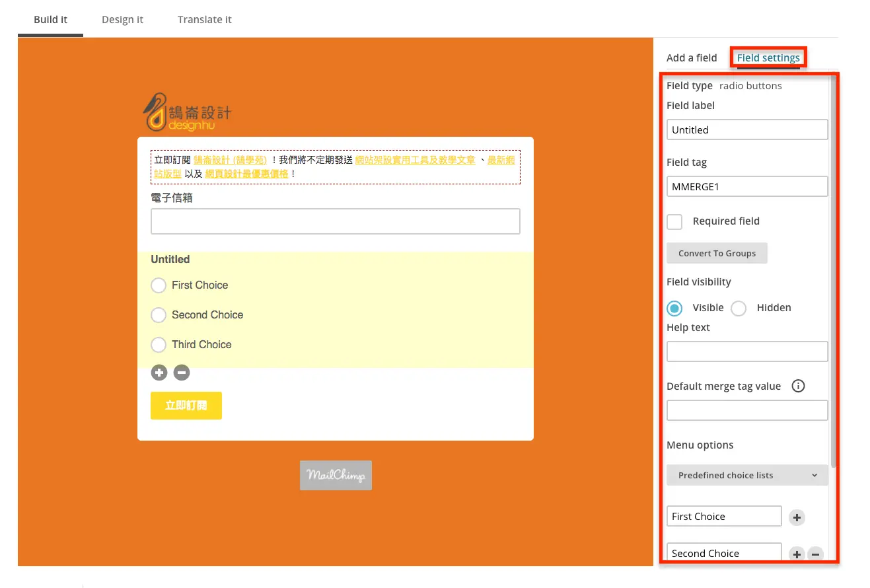This screenshot has height=588, width=870.
Task: Click the Help text input field
Action: (747, 351)
